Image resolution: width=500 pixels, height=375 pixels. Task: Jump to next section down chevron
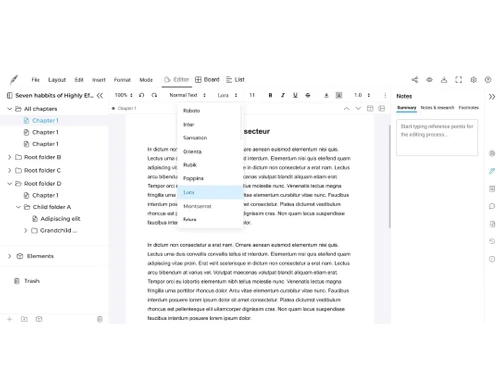point(358,108)
